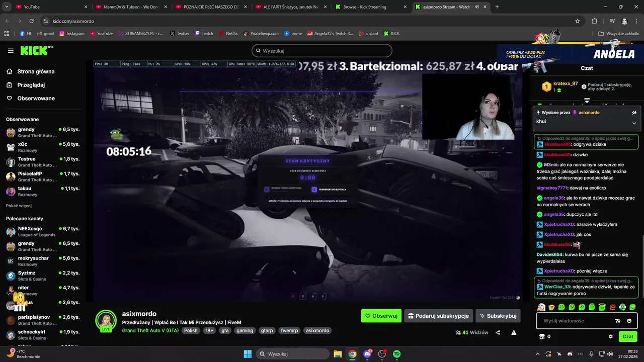Open followed channel 'PisicelaRP'
Viewport: 644px width, 362px height.
tap(43, 176)
